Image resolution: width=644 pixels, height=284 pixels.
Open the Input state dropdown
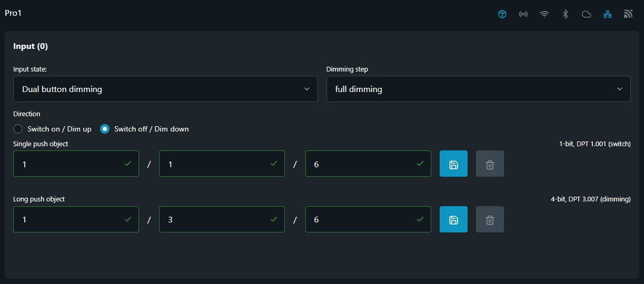tap(165, 89)
